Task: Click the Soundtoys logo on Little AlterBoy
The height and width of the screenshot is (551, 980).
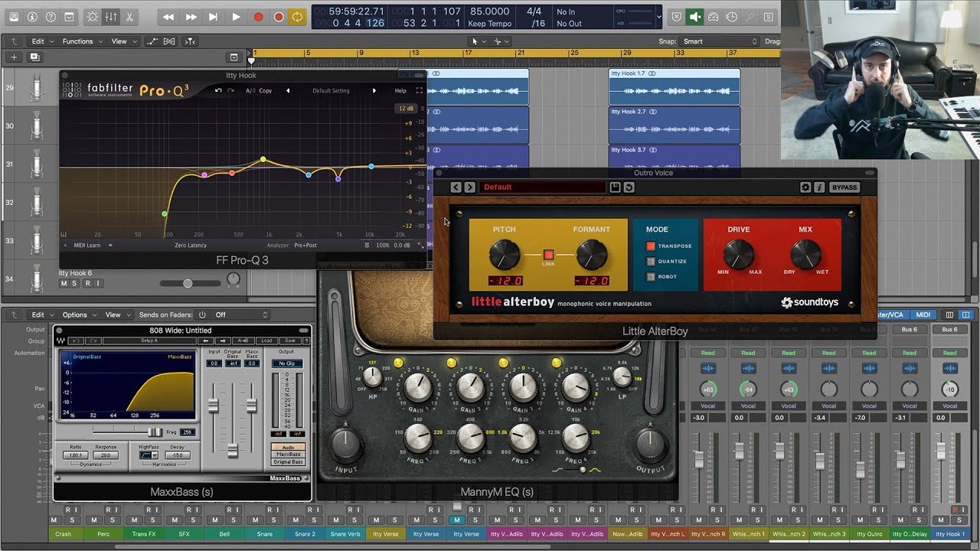Action: (x=810, y=303)
